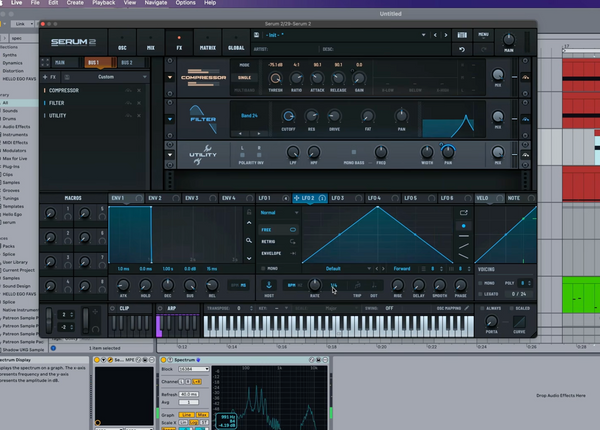Toggle the ARP power button

point(160,308)
